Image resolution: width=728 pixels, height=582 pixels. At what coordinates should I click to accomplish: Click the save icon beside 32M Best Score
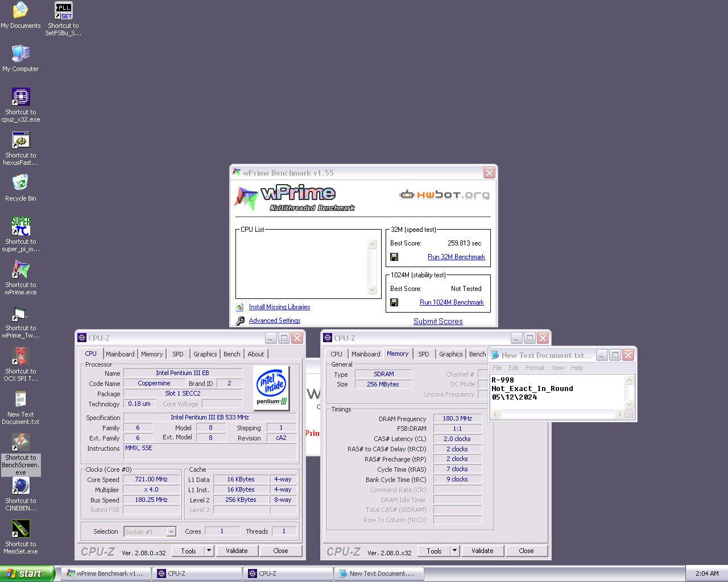394,257
